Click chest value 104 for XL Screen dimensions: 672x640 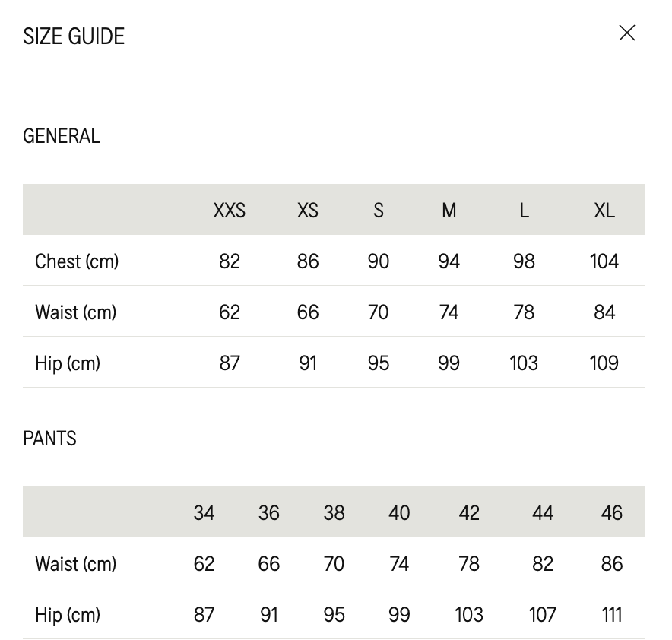[x=604, y=261]
